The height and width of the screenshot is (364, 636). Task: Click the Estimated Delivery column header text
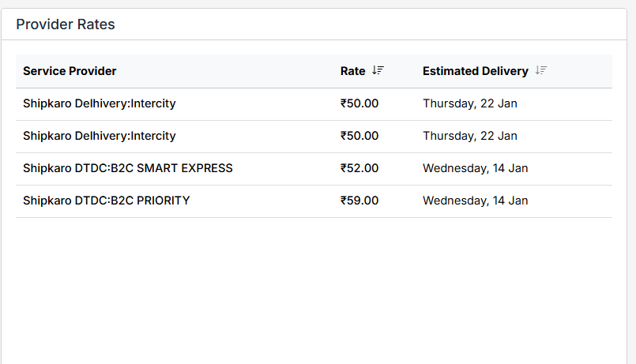[x=475, y=71]
